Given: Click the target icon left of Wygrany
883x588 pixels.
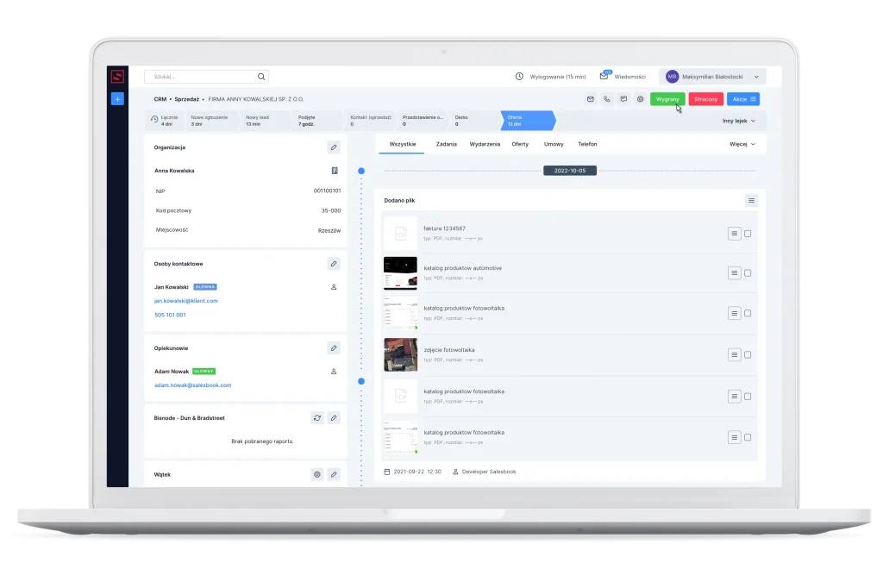Looking at the screenshot, I should click(641, 99).
